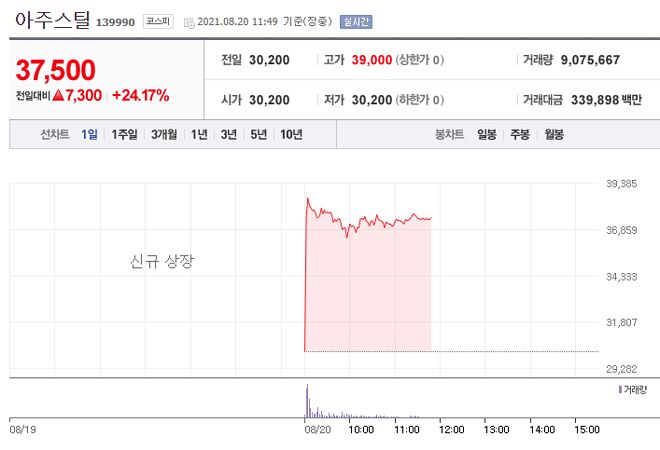Click the 코스피 market badge

[x=157, y=20]
